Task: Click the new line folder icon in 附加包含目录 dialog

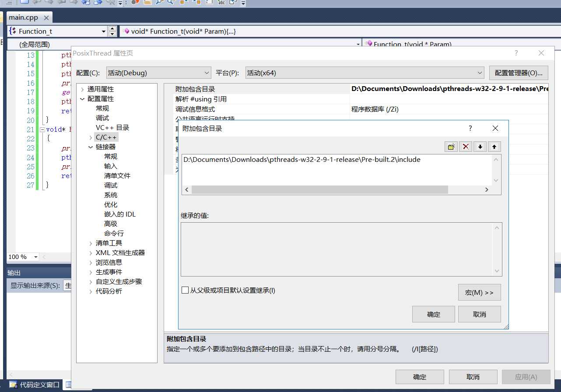Action: coord(451,147)
